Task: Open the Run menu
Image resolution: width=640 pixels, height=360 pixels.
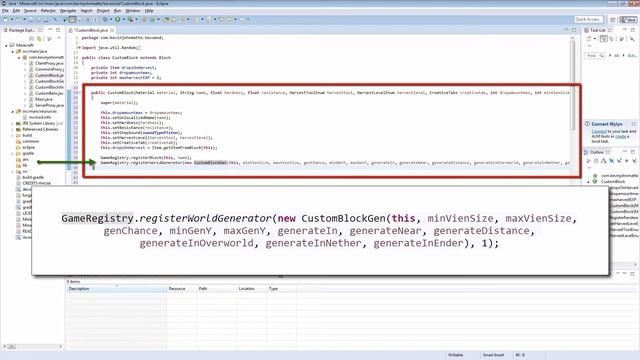Action: (x=117, y=11)
